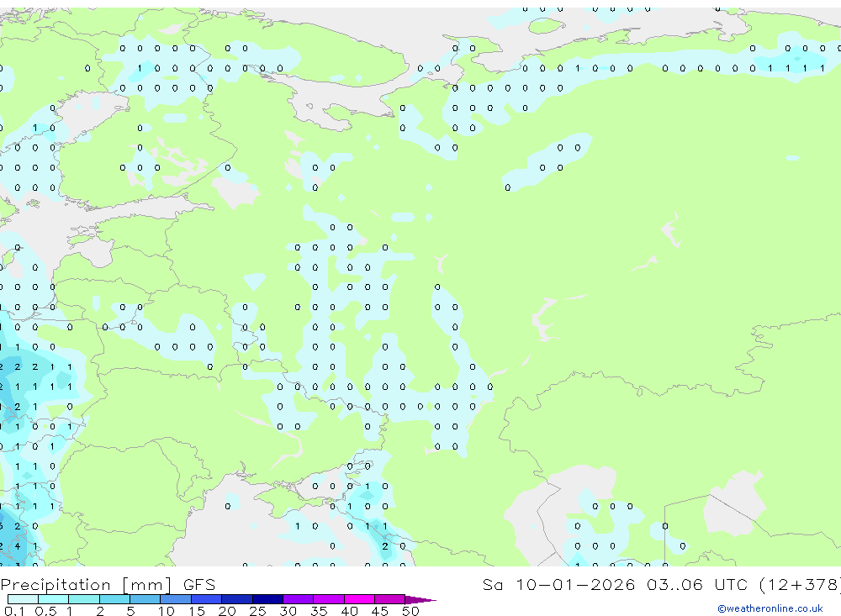Click the '0.5' legend value label
The width and height of the screenshot is (841, 616).
tap(45, 611)
